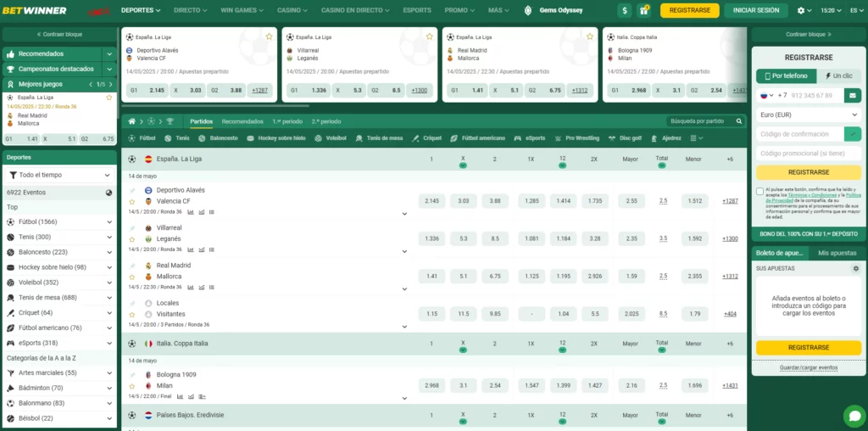The image size is (868, 431).
Task: Open the gift bonus icon
Action: point(643,10)
